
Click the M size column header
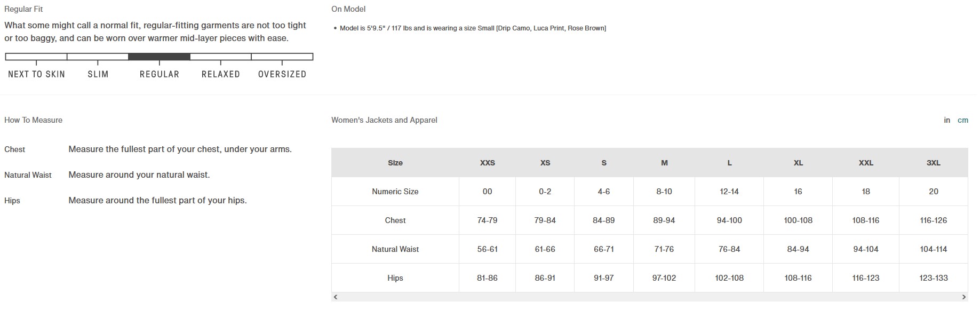point(664,163)
